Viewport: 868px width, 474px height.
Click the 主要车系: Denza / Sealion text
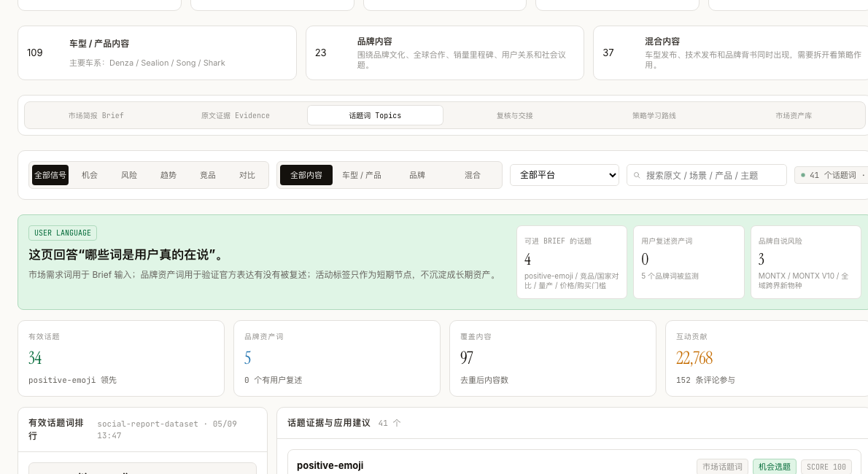pos(147,63)
